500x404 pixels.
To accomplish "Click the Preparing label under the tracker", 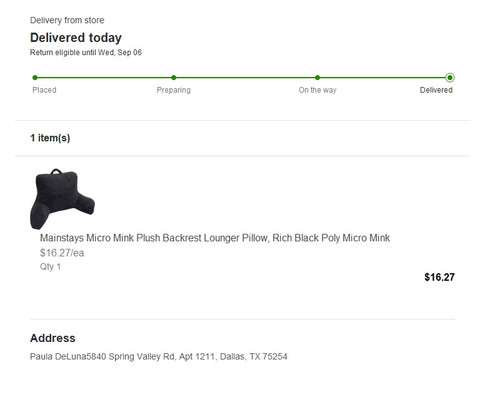I will 174,90.
